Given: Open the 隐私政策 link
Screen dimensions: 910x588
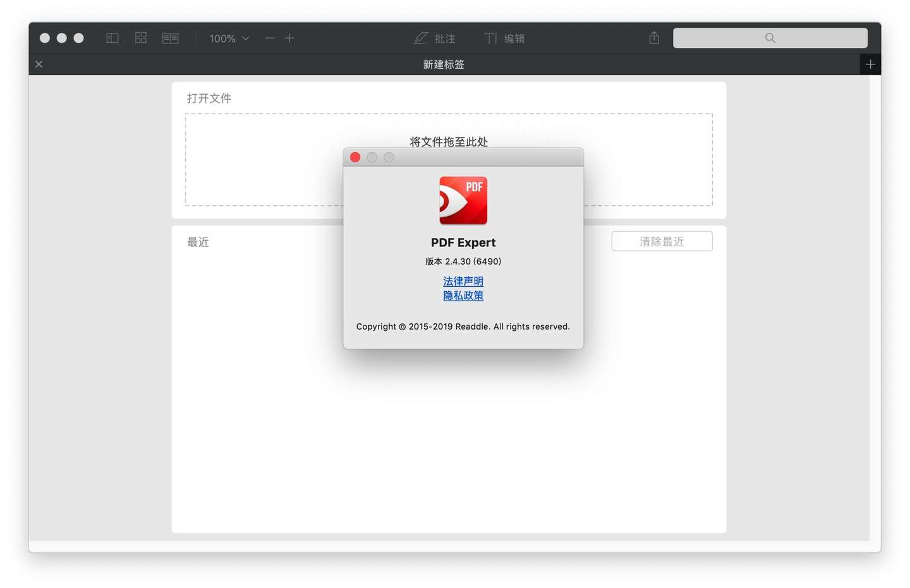Looking at the screenshot, I should tap(463, 296).
